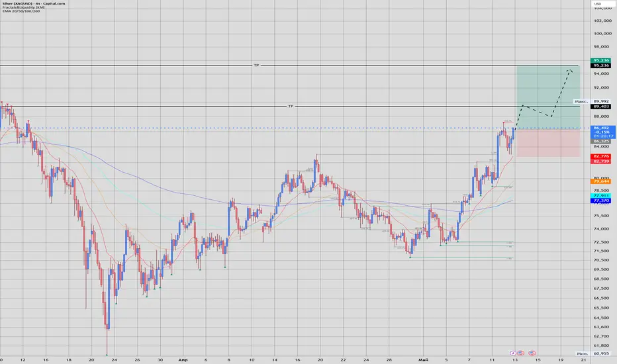Select the red stop-loss zone of position
The height and width of the screenshot is (364, 617).
tap(548, 142)
